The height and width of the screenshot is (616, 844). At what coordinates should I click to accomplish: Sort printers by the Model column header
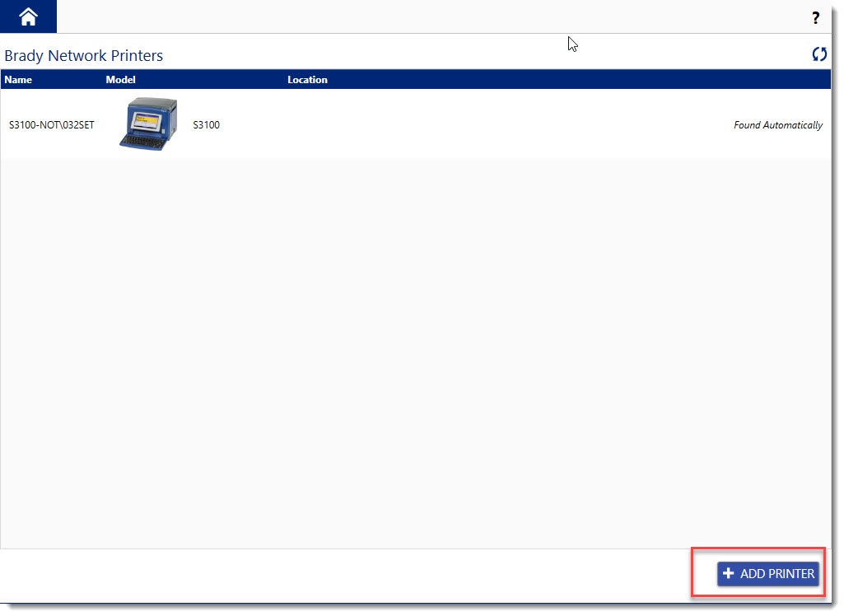(x=120, y=79)
